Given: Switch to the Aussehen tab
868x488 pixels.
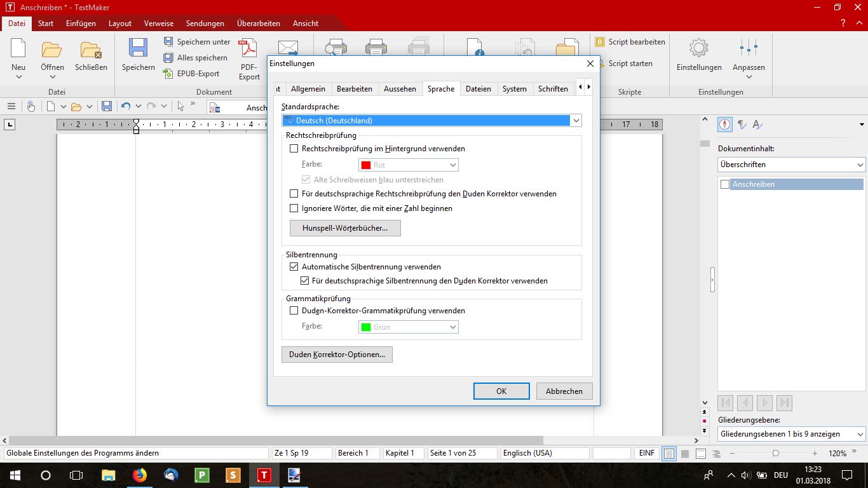Looking at the screenshot, I should pyautogui.click(x=400, y=89).
